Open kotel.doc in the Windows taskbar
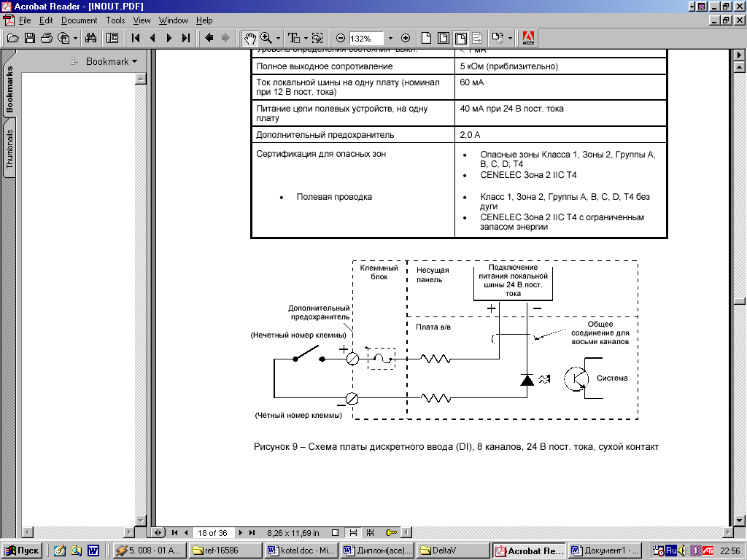This screenshot has width=747, height=560. pos(300,551)
